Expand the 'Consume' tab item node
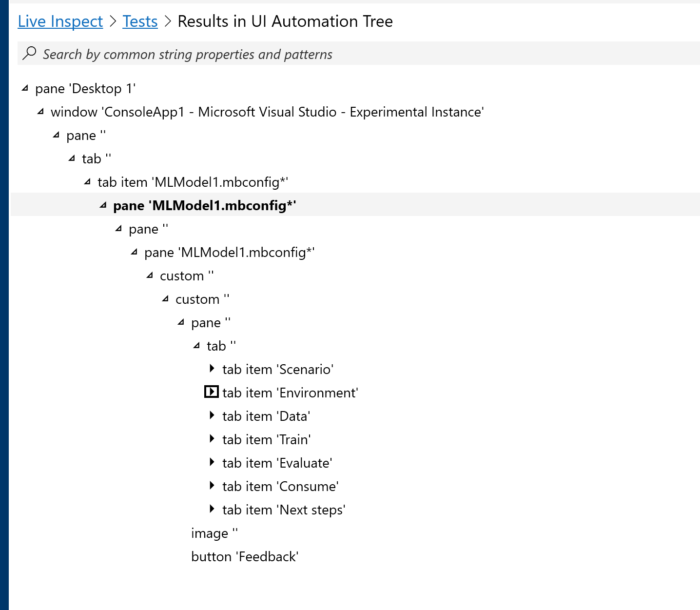700x610 pixels. tap(212, 485)
